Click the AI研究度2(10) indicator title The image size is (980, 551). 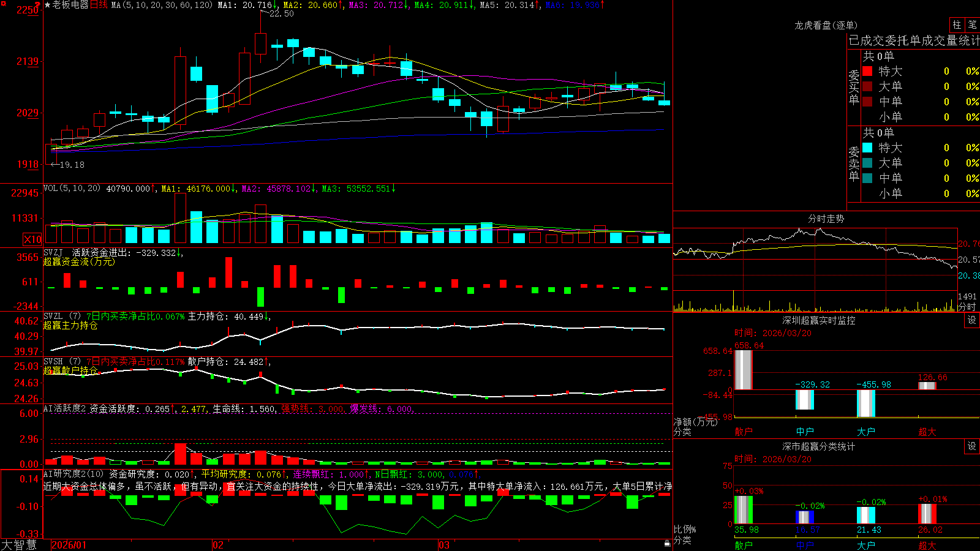pyautogui.click(x=73, y=474)
